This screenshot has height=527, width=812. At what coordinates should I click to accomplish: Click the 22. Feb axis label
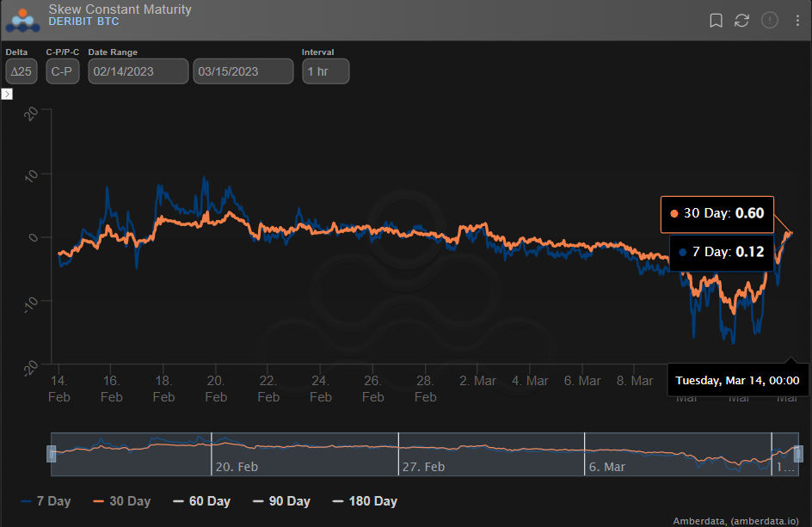point(268,389)
